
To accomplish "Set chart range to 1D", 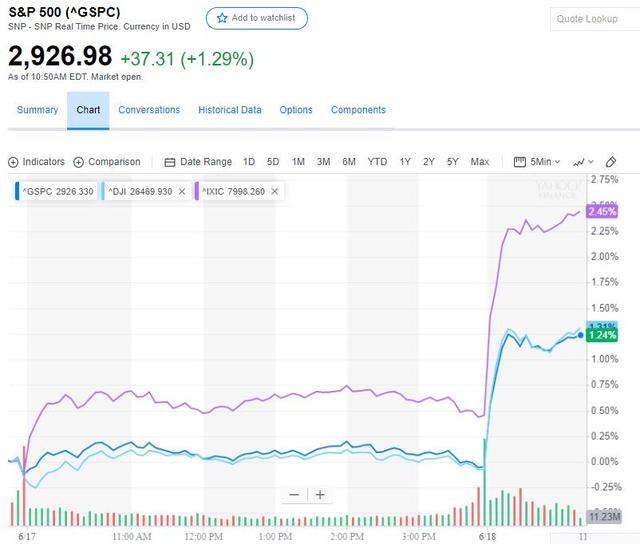I will (x=249, y=162).
